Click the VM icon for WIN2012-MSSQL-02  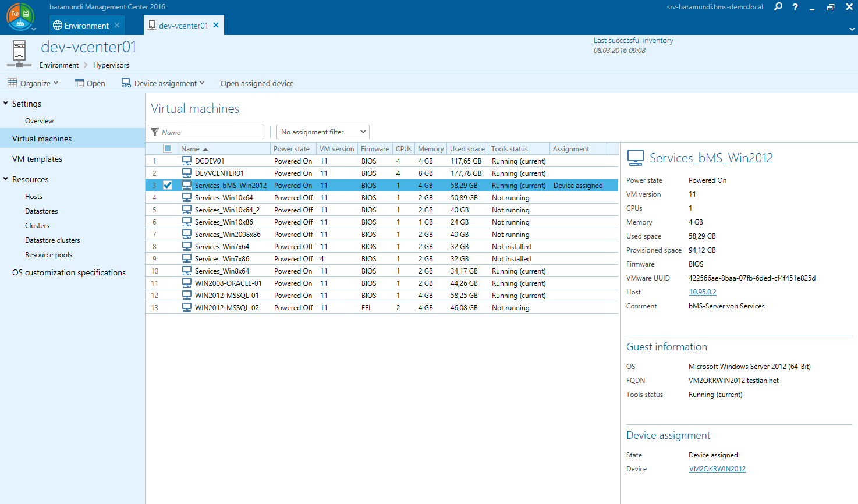(187, 307)
